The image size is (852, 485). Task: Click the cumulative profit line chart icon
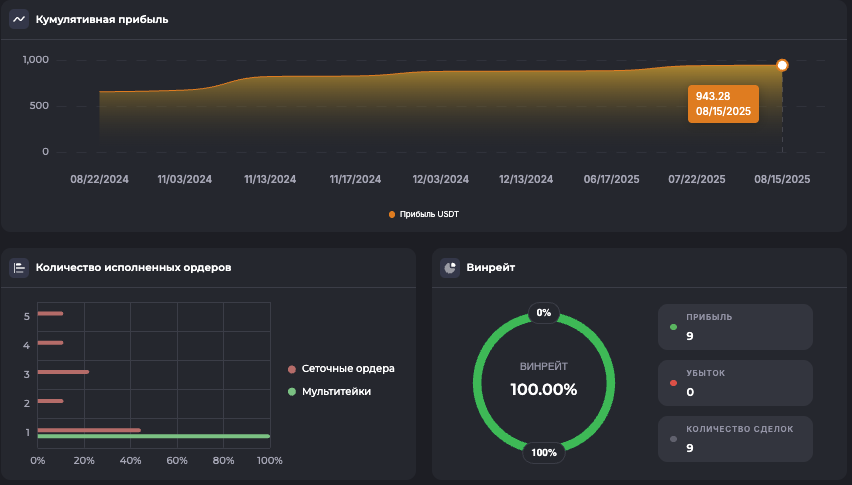[x=19, y=19]
